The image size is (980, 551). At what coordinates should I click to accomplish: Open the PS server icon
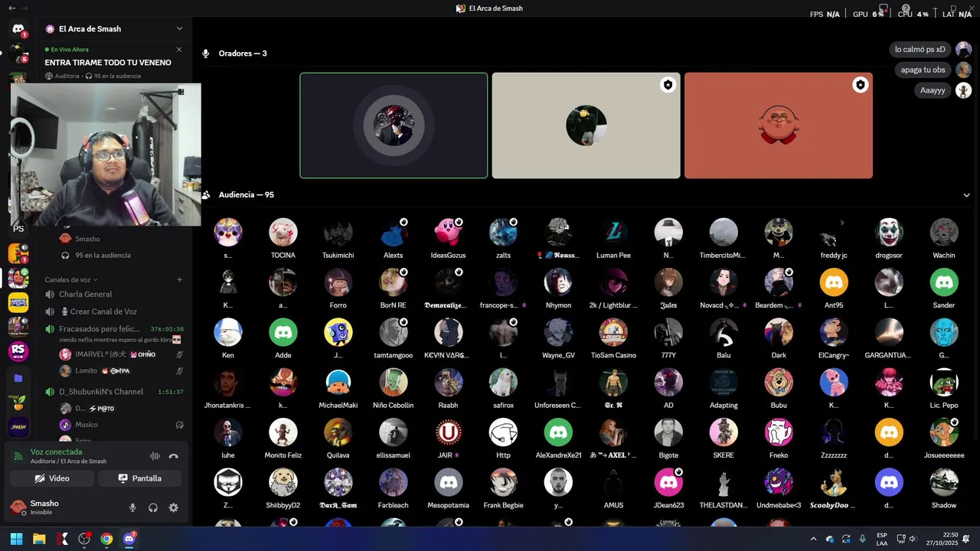18,229
